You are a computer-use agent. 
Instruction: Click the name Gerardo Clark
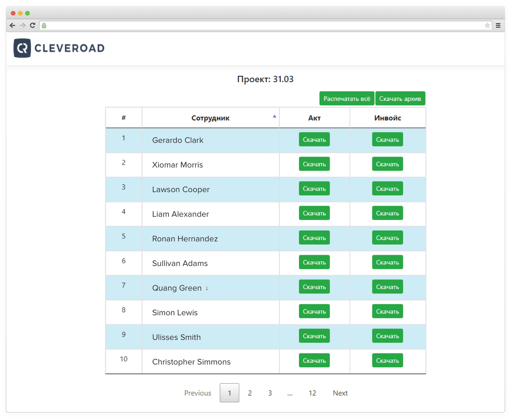[178, 140]
